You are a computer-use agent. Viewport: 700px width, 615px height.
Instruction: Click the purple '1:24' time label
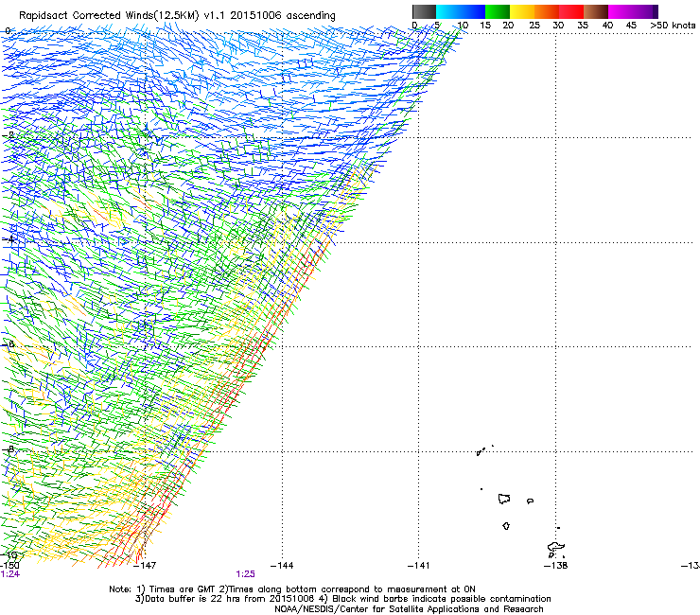(10, 574)
